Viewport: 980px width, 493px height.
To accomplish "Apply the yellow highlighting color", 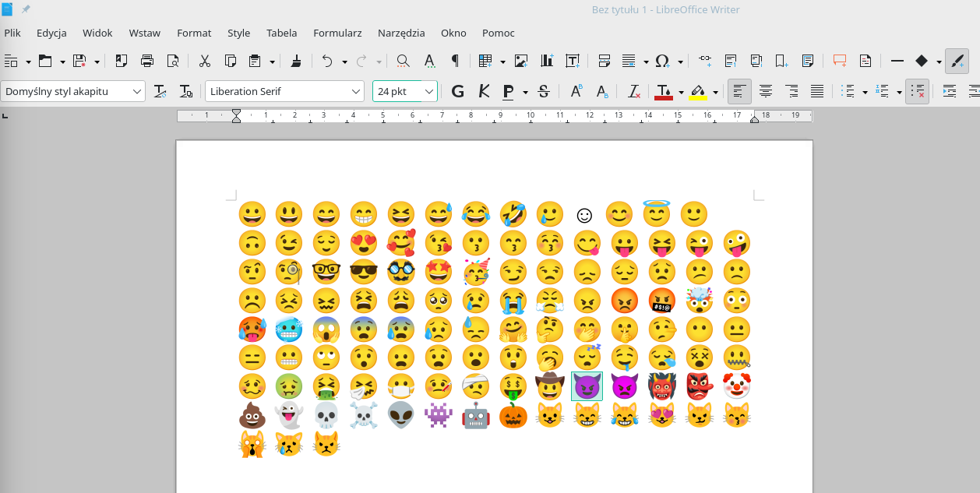I will [698, 92].
